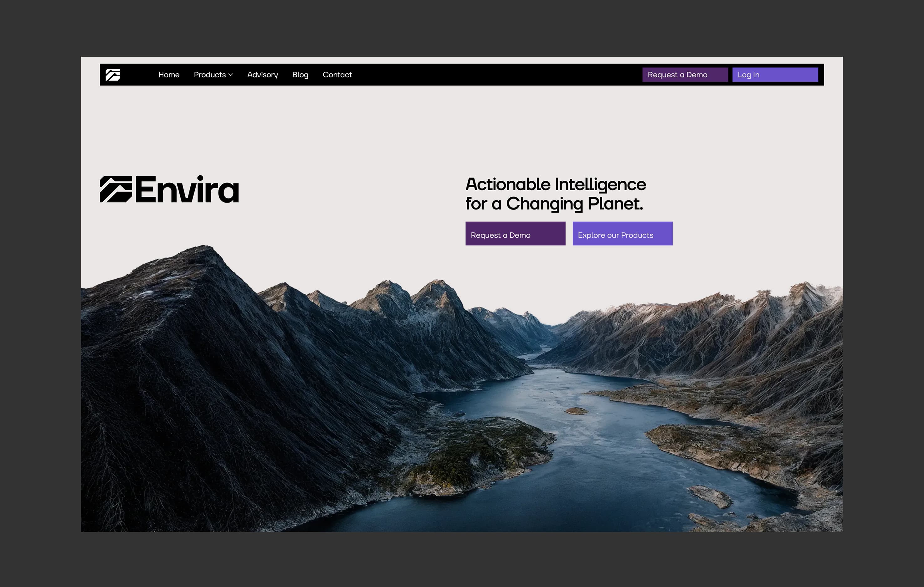Expand the chevron beside Products

tap(231, 75)
